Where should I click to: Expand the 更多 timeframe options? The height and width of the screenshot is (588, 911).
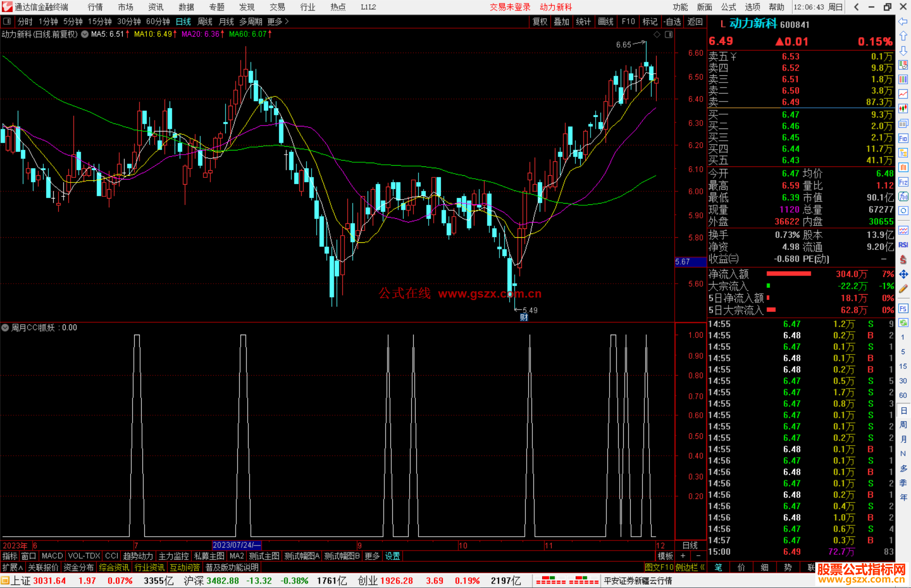277,21
